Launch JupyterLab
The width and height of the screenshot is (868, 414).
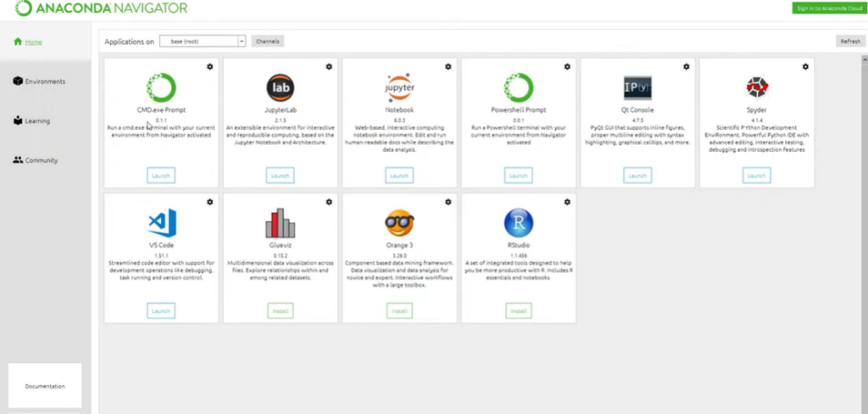click(x=280, y=176)
